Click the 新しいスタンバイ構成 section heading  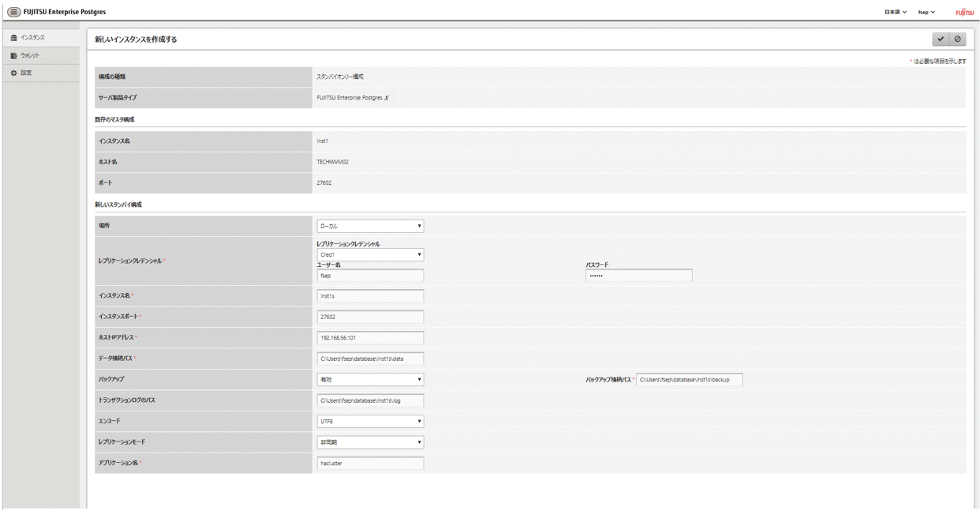(x=118, y=205)
